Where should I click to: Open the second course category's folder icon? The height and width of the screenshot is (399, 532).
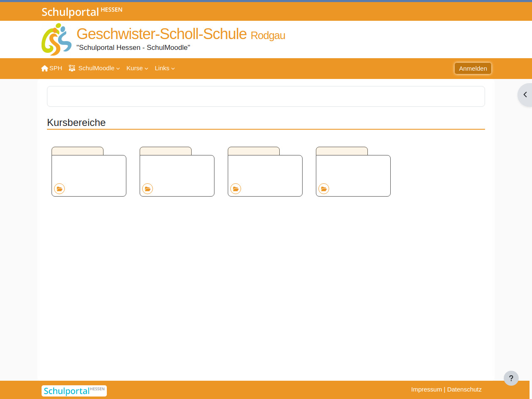(x=148, y=189)
